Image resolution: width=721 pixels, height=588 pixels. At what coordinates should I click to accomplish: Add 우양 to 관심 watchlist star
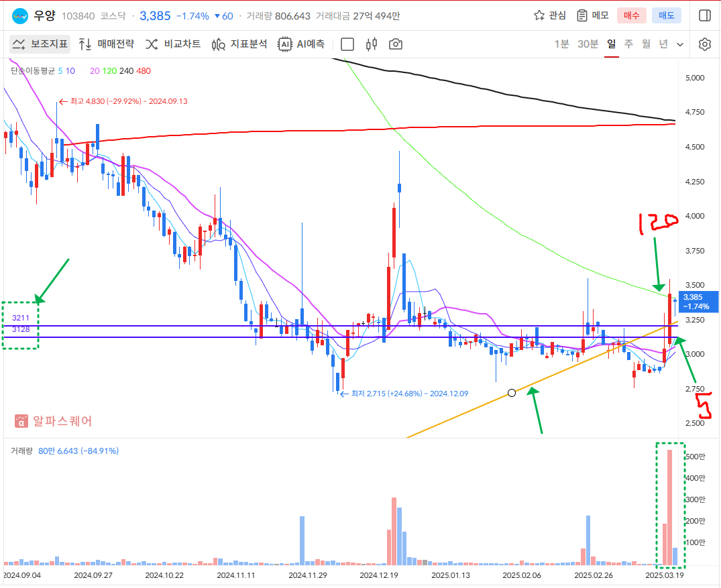click(x=550, y=15)
